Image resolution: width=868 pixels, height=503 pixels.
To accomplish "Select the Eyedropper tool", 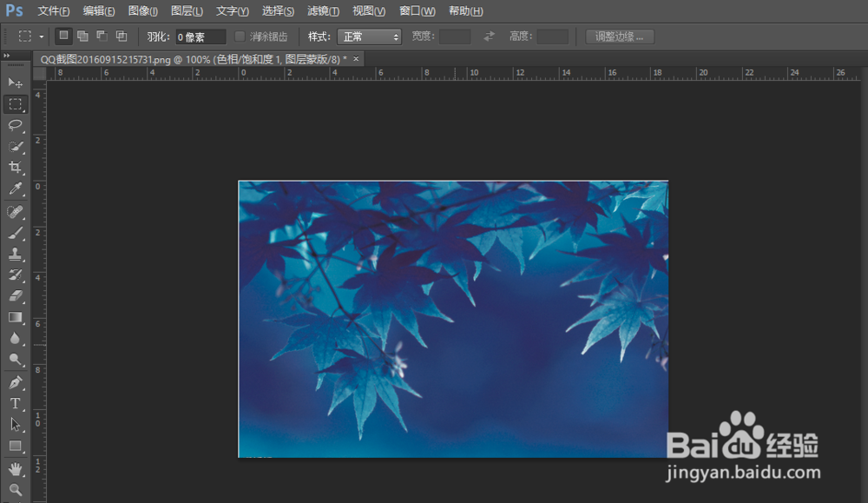I will 15,189.
